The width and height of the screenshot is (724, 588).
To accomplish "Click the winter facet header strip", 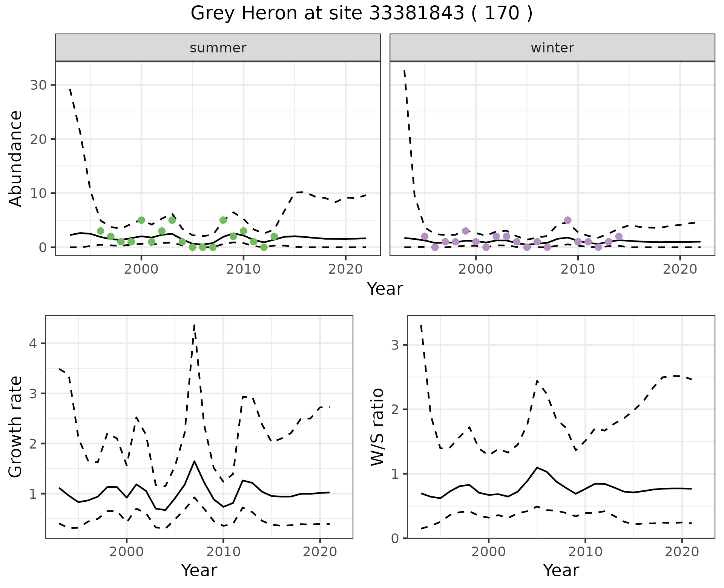I will pos(552,48).
